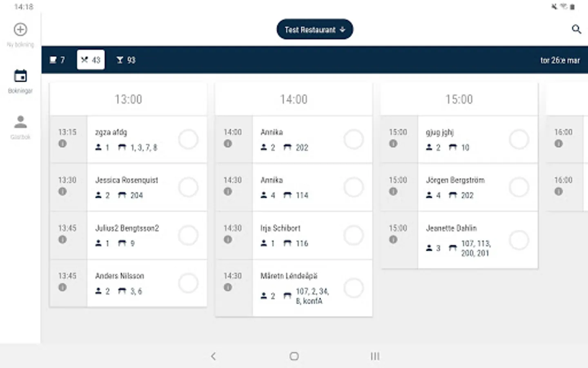Mark Jörgen Bergström booking status circle
This screenshot has width=588, height=368.
tap(519, 187)
